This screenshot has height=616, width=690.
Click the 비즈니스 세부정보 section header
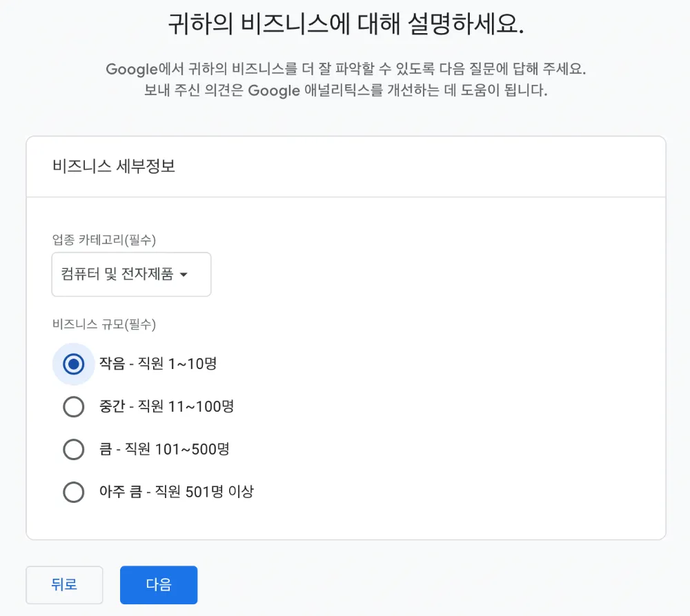coord(114,167)
